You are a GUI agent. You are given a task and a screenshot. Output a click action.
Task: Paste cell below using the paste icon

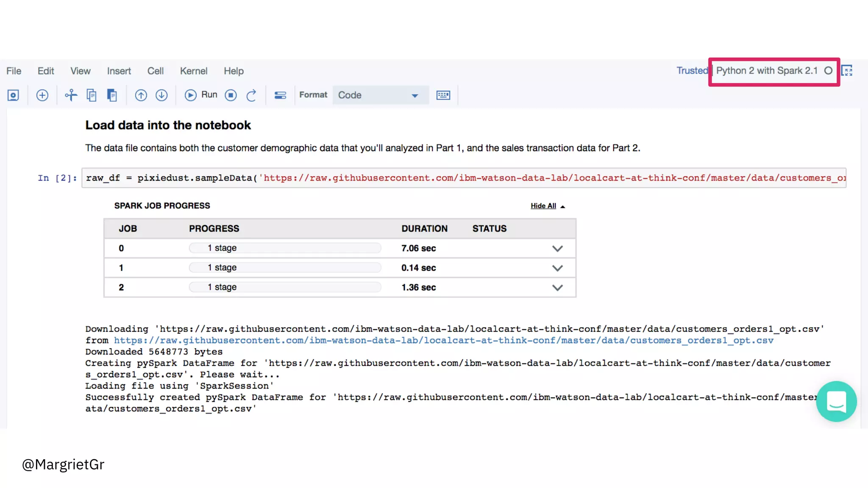[x=112, y=95]
